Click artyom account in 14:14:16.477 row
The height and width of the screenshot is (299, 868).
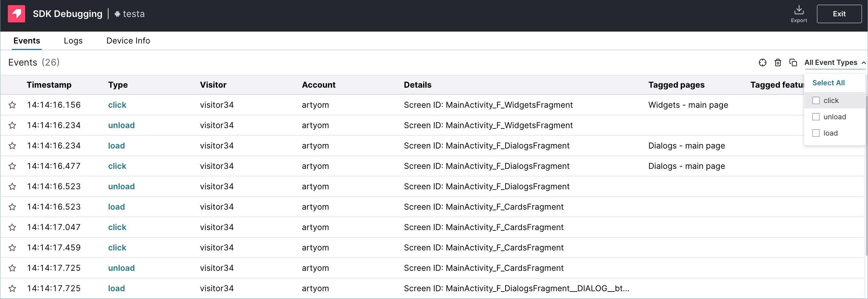(315, 166)
